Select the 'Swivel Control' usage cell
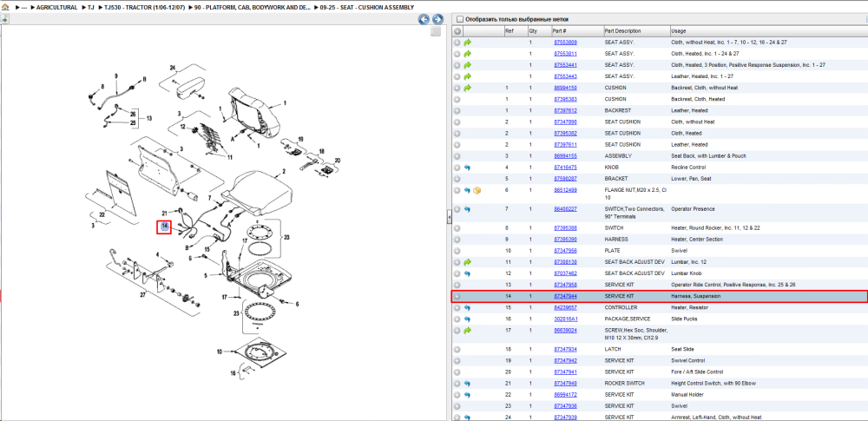The width and height of the screenshot is (868, 421). coord(687,360)
